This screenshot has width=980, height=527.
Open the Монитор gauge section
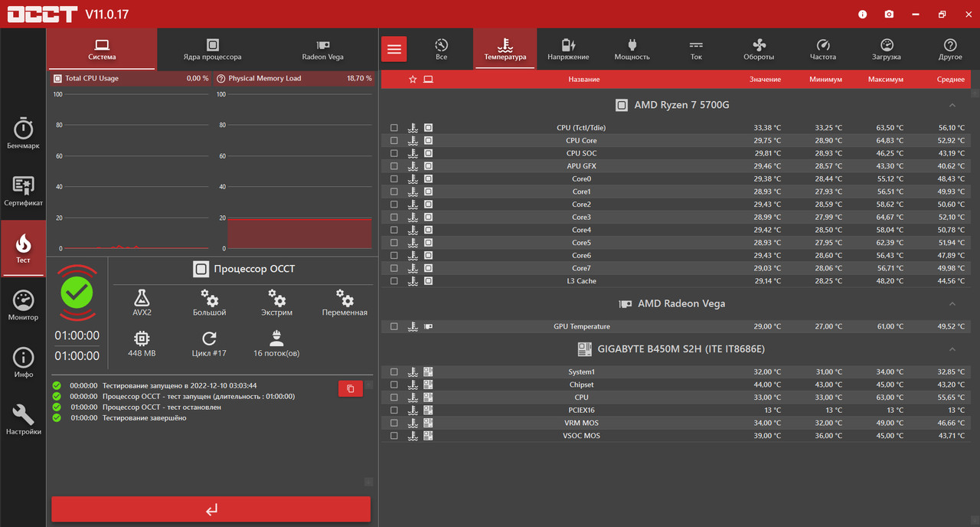click(23, 305)
